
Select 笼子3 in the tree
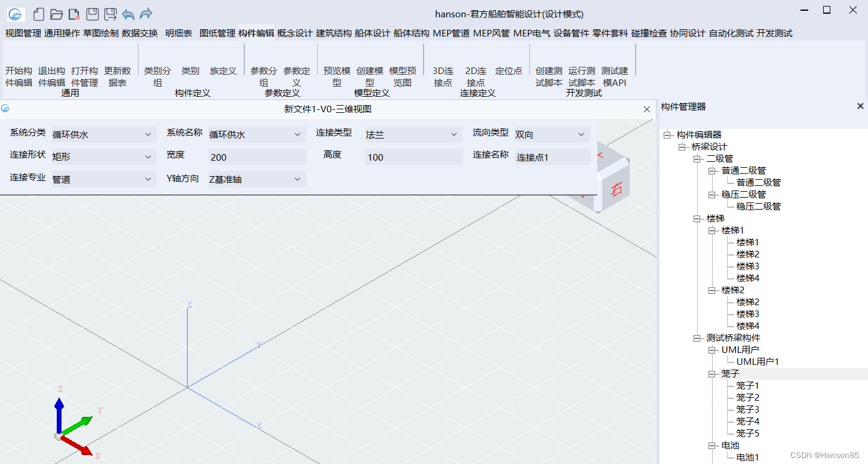748,410
